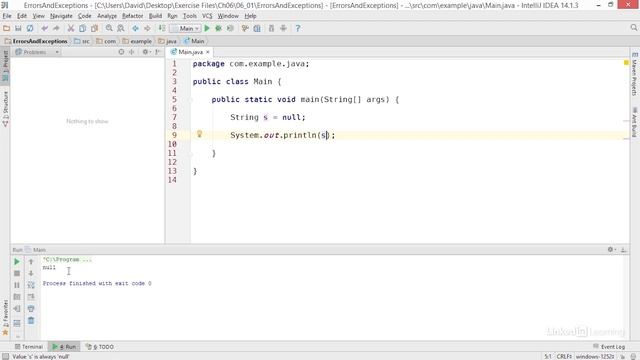The width and height of the screenshot is (640, 360).
Task: Click the Paste toolbar icon
Action: [94, 28]
